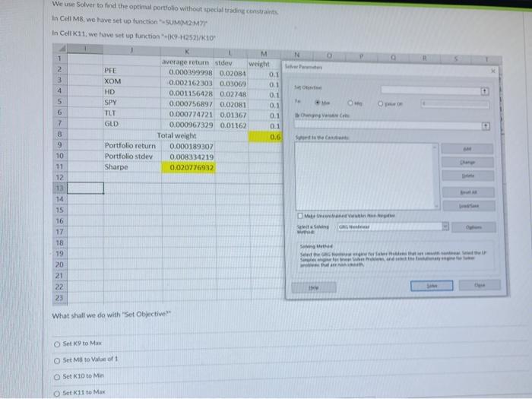This screenshot has height=399, width=532.
Task: Click the Close button in Solver dialog
Action: [x=480, y=285]
